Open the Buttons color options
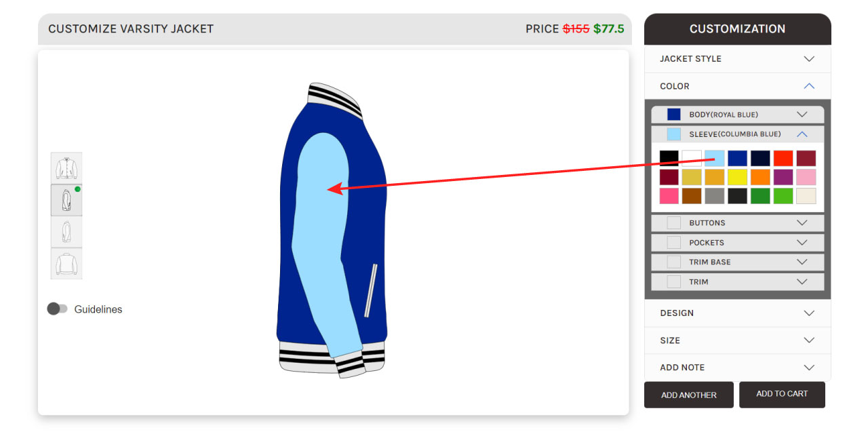Viewport: 868px width, 434px height. tap(738, 223)
